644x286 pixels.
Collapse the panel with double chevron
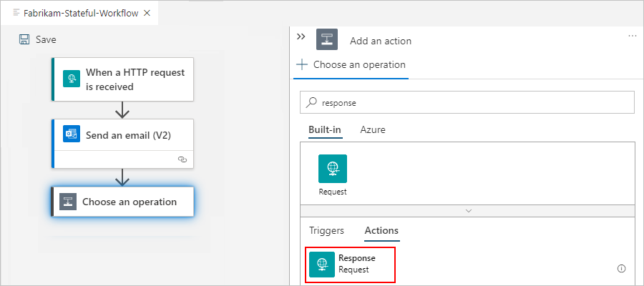(x=301, y=37)
